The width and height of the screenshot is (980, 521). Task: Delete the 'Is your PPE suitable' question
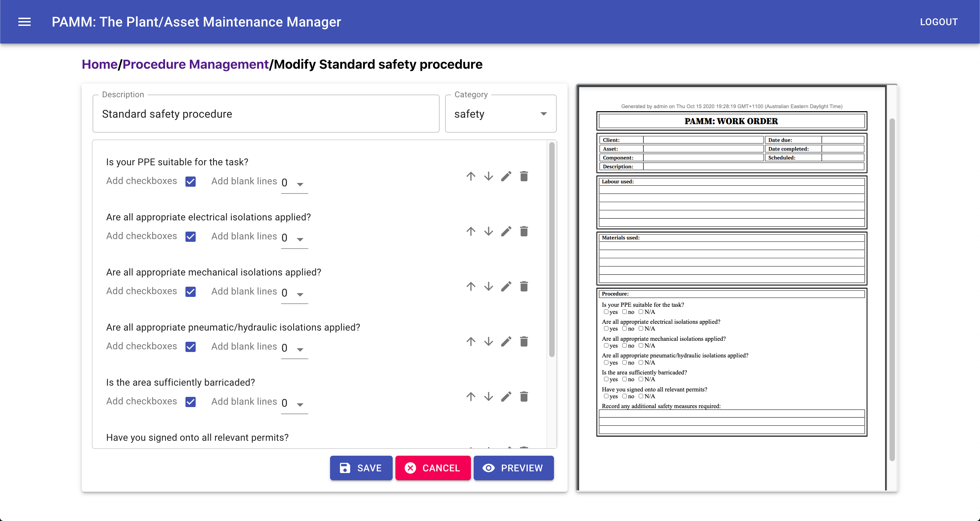point(524,176)
